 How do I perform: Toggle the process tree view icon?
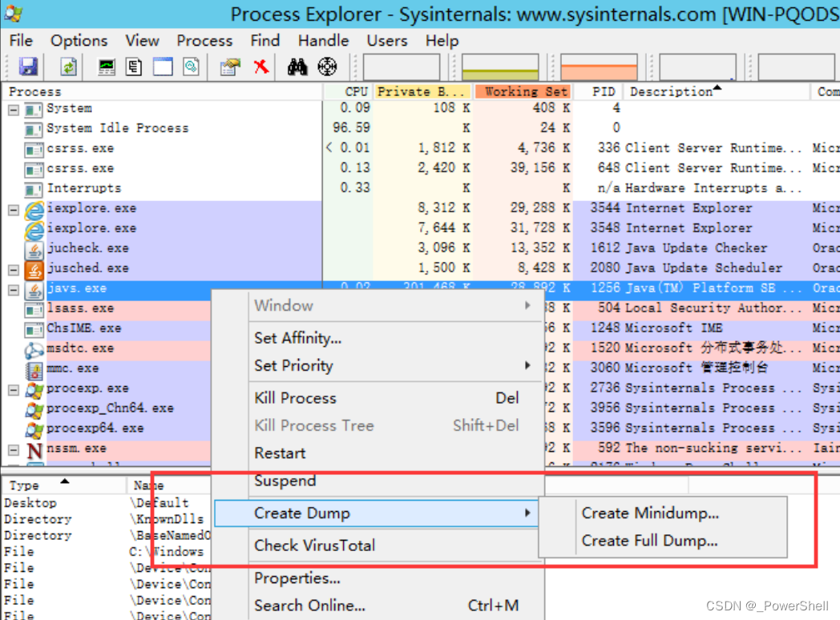click(134, 67)
